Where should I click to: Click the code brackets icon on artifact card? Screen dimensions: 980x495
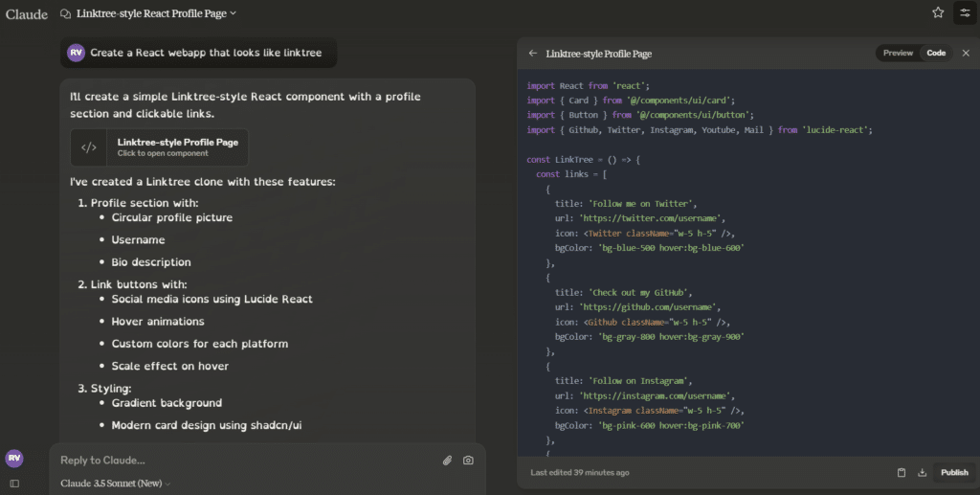click(89, 147)
